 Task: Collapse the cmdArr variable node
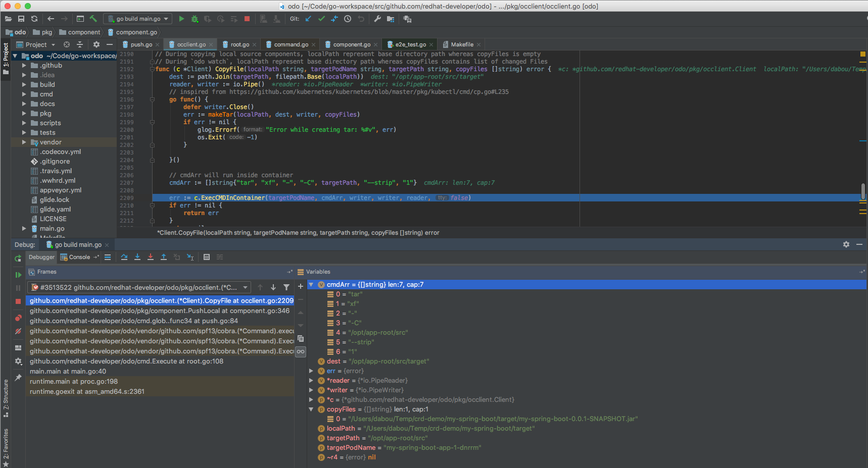tap(311, 285)
